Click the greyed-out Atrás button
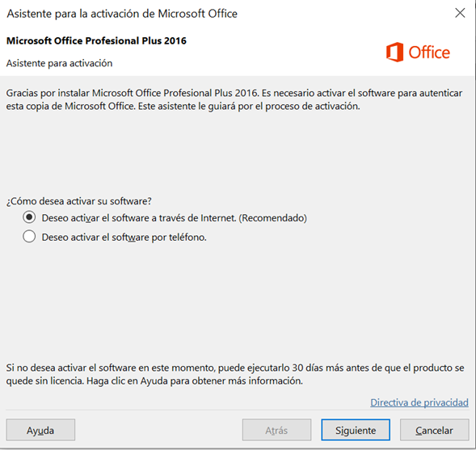Viewport: 476px width, 450px height. 276,430
